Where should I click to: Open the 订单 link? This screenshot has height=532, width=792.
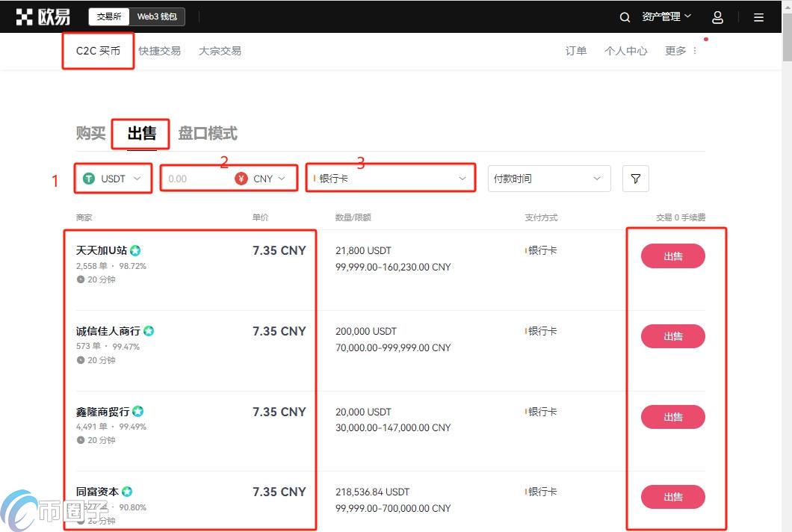(575, 50)
